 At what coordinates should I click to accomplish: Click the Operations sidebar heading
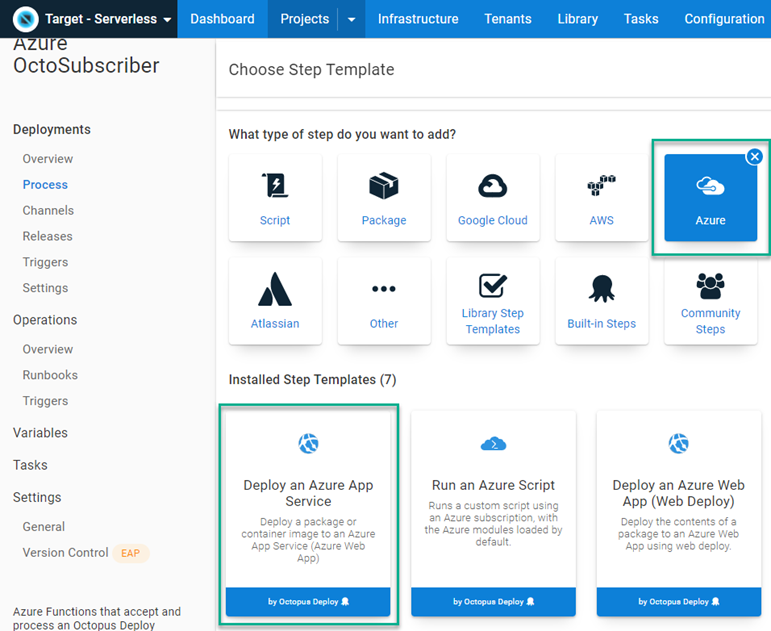[45, 320]
